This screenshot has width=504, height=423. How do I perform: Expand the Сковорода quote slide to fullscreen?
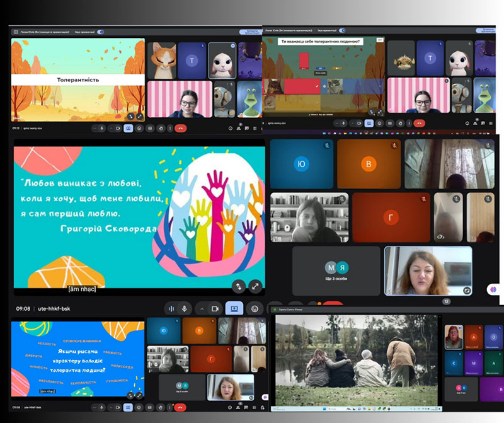pyautogui.click(x=255, y=286)
